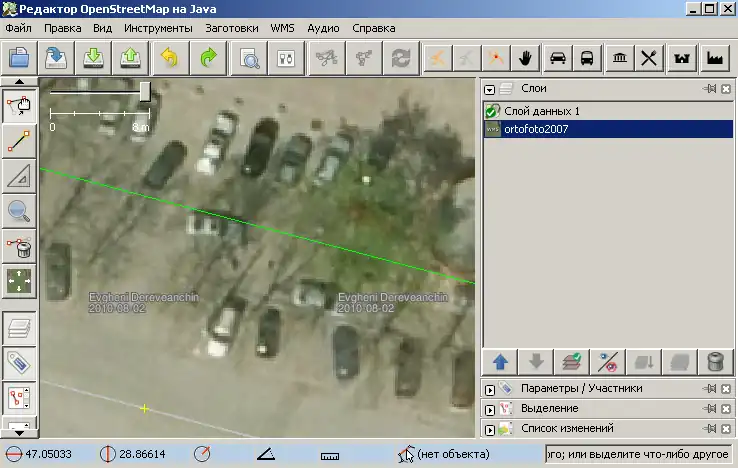Select the Draw nodes tool
738x468 pixels.
pos(19,142)
